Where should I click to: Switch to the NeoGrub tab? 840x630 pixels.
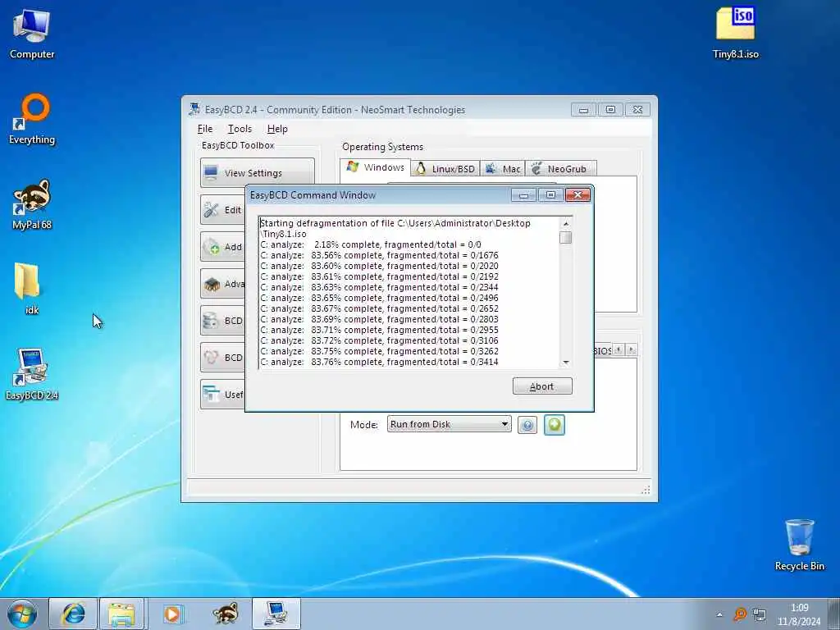(561, 169)
